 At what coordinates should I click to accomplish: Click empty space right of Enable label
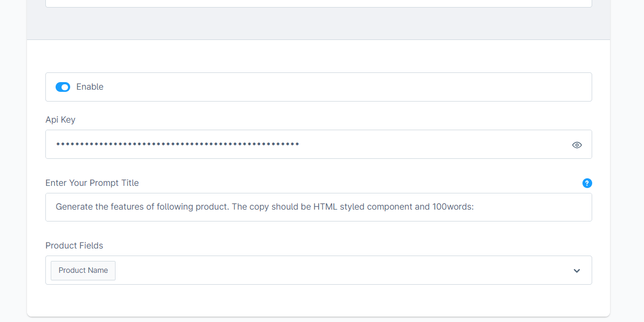(324, 87)
